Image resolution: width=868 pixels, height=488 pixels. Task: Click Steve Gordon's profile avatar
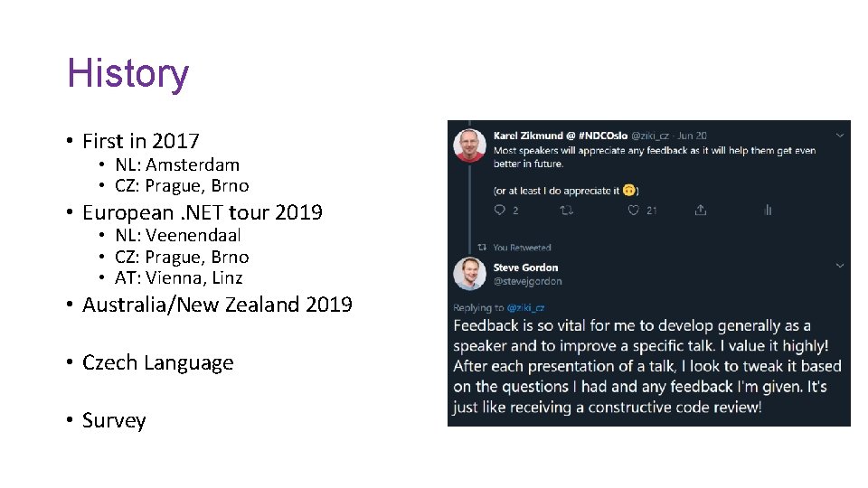(469, 274)
